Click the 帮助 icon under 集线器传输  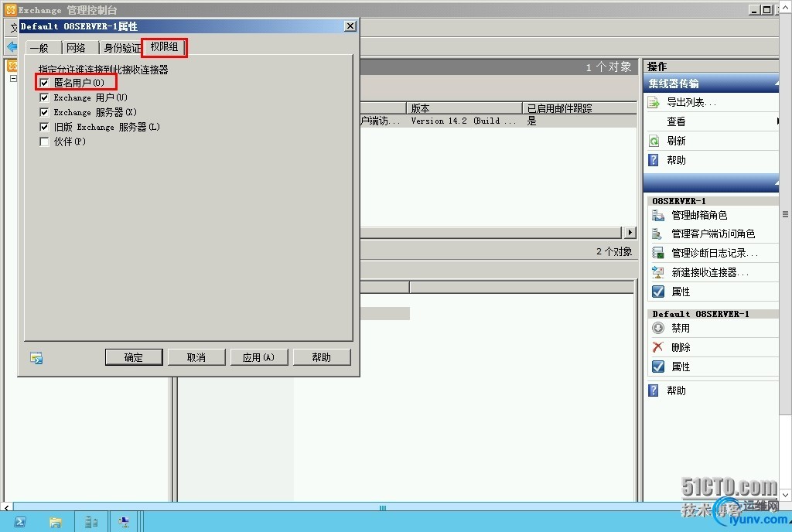[654, 160]
